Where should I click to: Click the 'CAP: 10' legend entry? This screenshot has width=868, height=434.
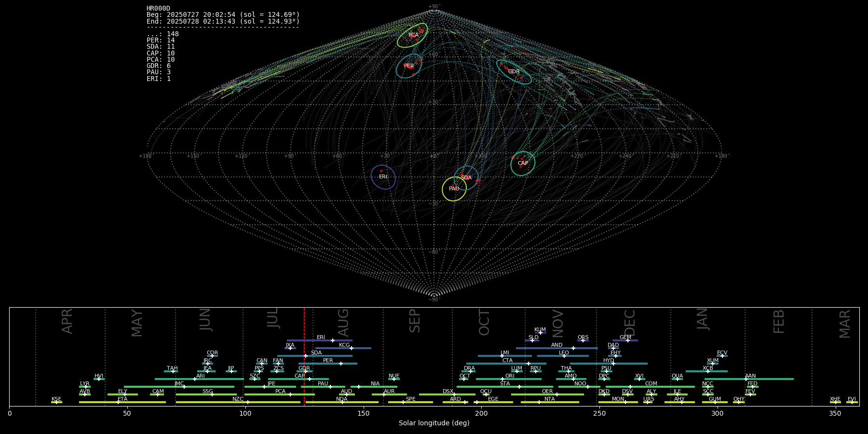tap(161, 54)
